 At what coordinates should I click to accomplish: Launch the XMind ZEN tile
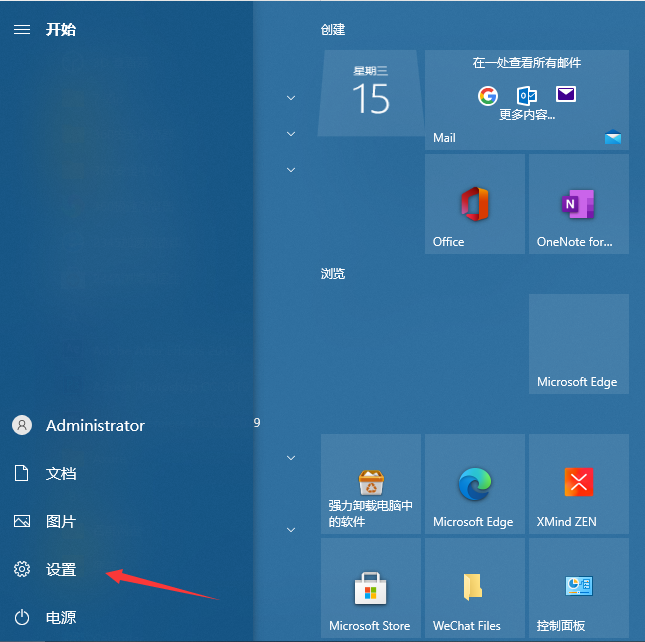pos(578,484)
